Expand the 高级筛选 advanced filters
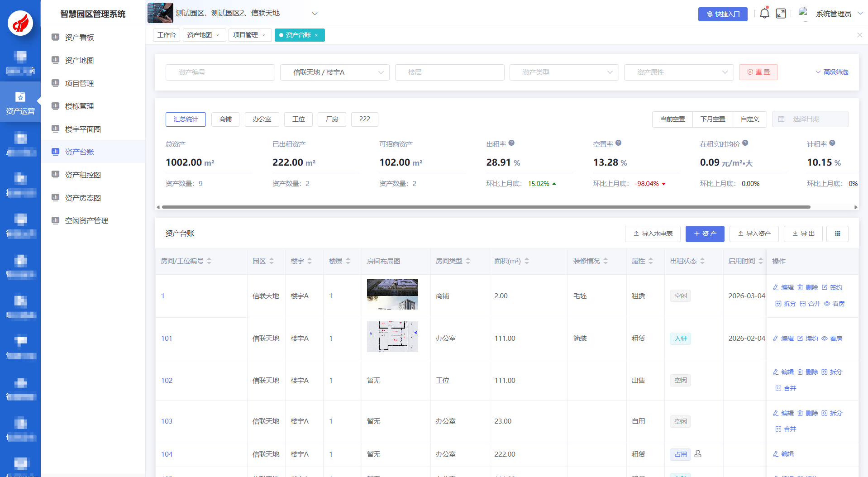This screenshot has width=868, height=477. [832, 72]
